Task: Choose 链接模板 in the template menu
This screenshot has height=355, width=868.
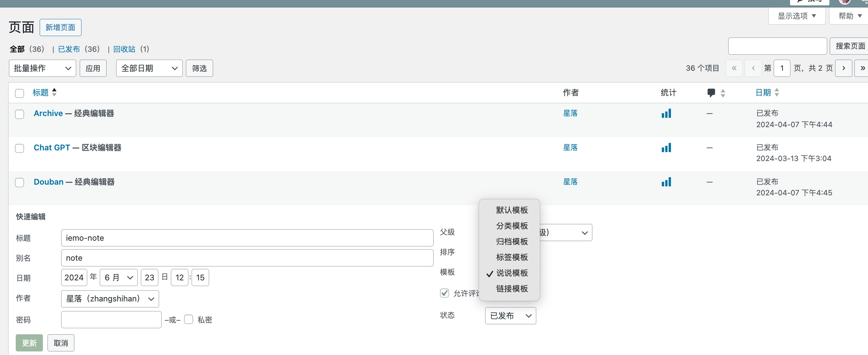Action: coord(512,289)
